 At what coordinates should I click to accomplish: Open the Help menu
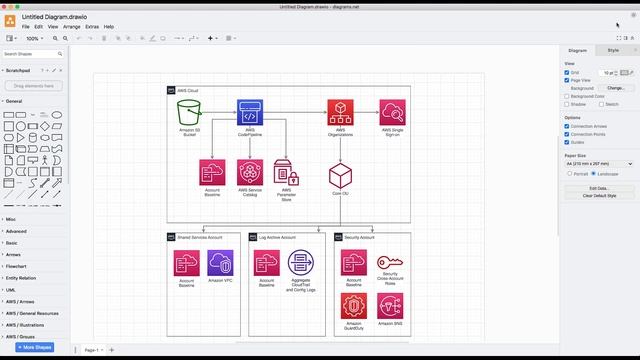click(109, 27)
